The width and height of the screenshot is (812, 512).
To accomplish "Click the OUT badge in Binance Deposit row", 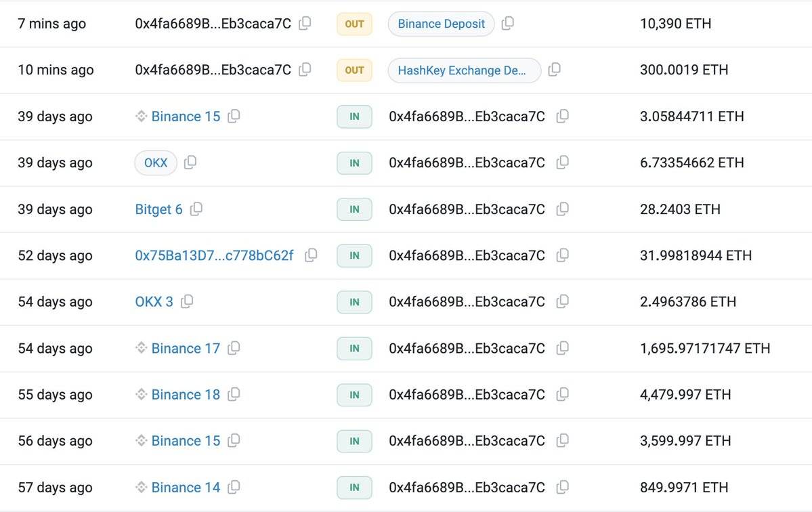I will [x=354, y=24].
